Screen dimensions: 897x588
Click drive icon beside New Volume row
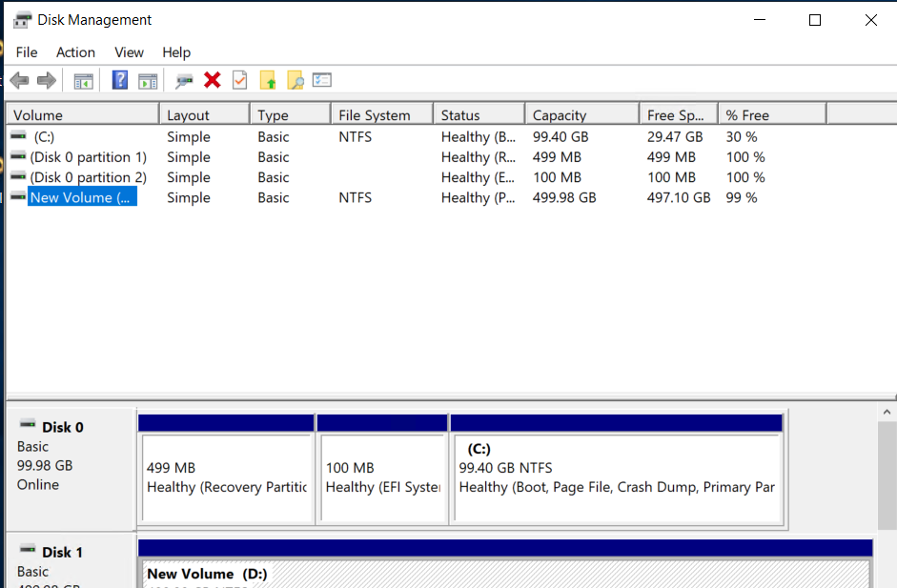click(18, 196)
